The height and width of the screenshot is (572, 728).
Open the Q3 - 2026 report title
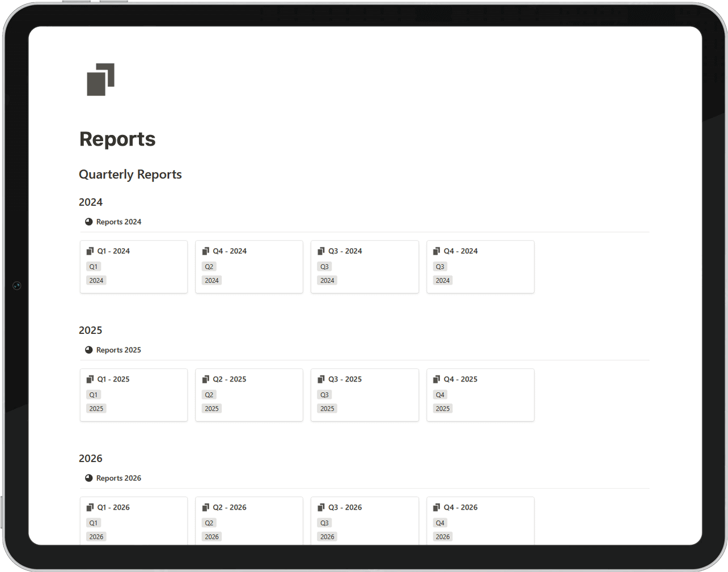pyautogui.click(x=345, y=507)
